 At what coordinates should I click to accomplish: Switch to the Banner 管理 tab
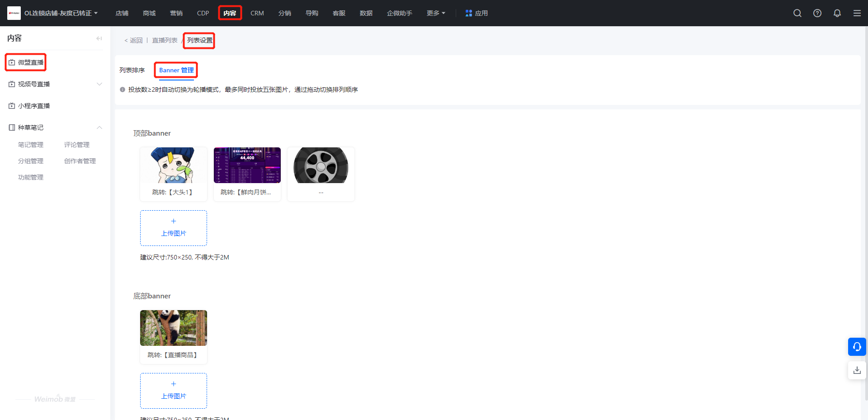coord(176,70)
